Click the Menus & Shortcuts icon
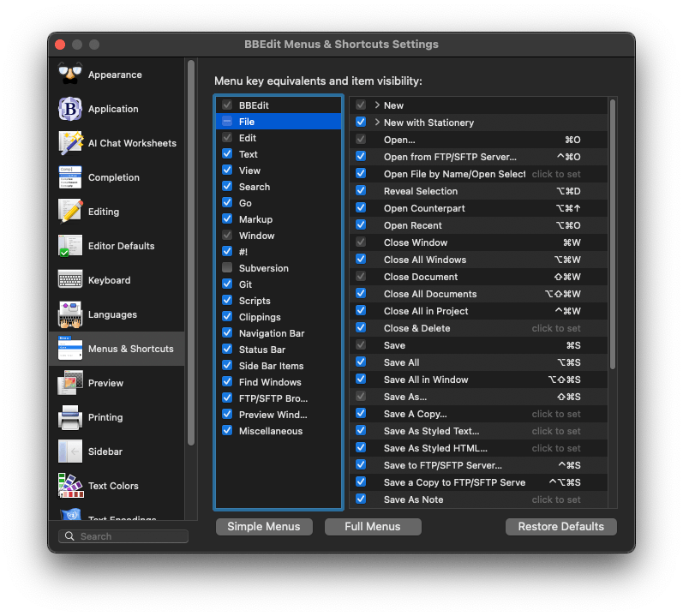 (x=70, y=349)
